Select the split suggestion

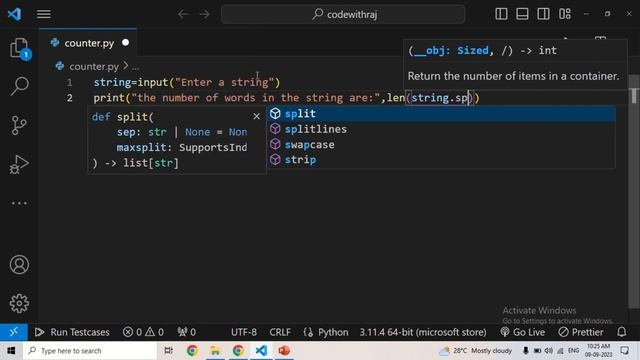(x=441, y=113)
